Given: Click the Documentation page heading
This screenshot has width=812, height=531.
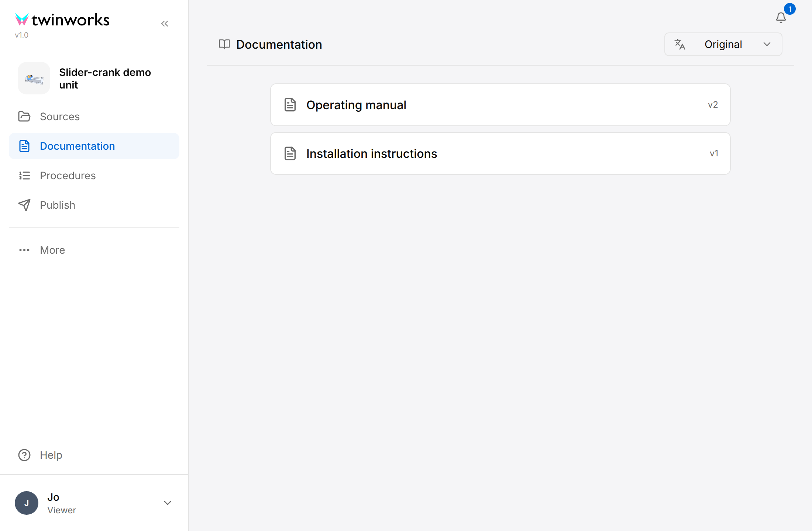Looking at the screenshot, I should coord(279,44).
